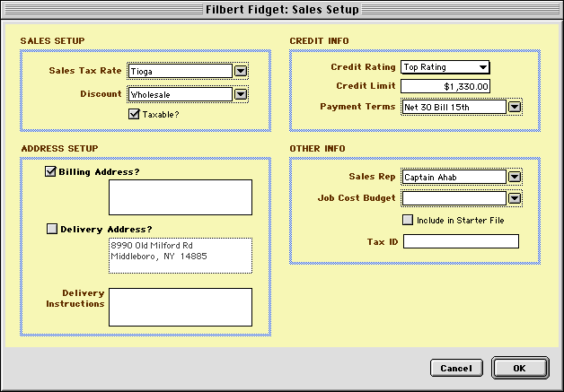564x392 pixels.
Task: Click the Credit Limit amount field
Action: point(445,87)
